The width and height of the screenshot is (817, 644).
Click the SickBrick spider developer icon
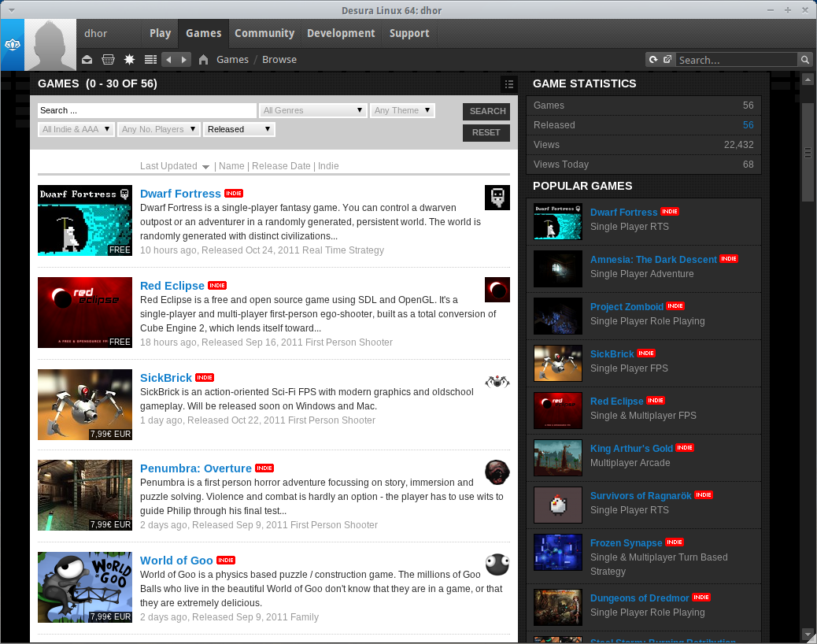(497, 382)
